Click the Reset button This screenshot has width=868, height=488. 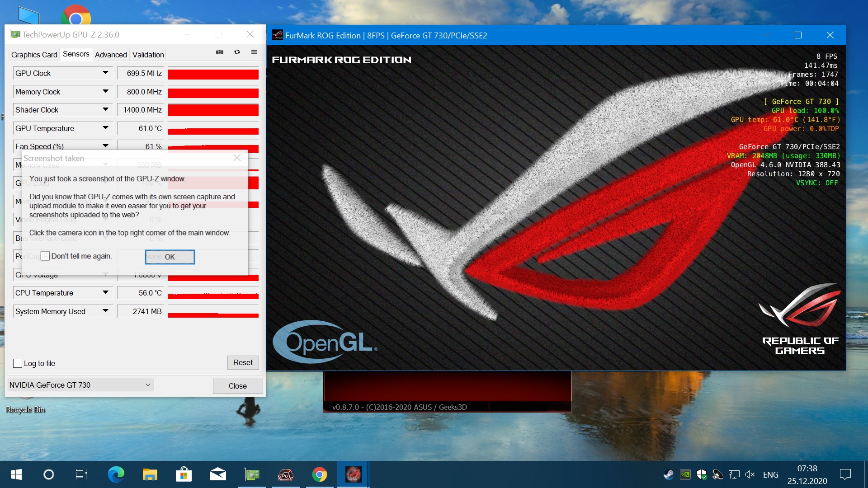(x=243, y=362)
